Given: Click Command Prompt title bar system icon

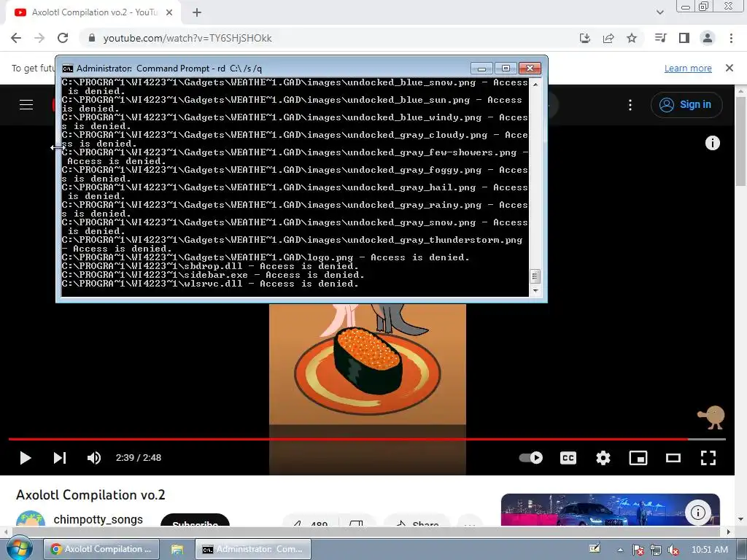Looking at the screenshot, I should coord(68,69).
